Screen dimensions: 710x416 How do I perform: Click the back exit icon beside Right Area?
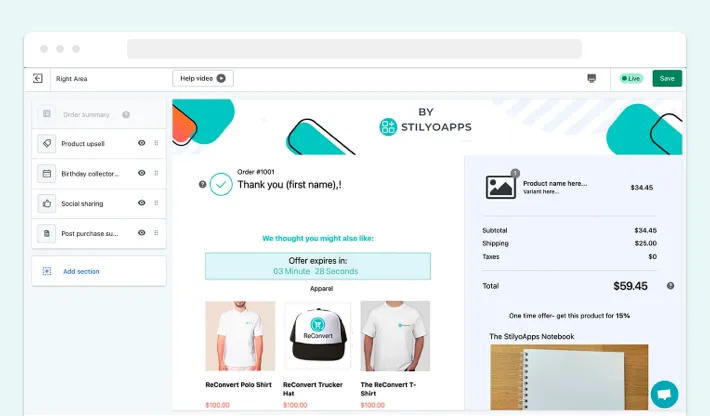(x=38, y=78)
